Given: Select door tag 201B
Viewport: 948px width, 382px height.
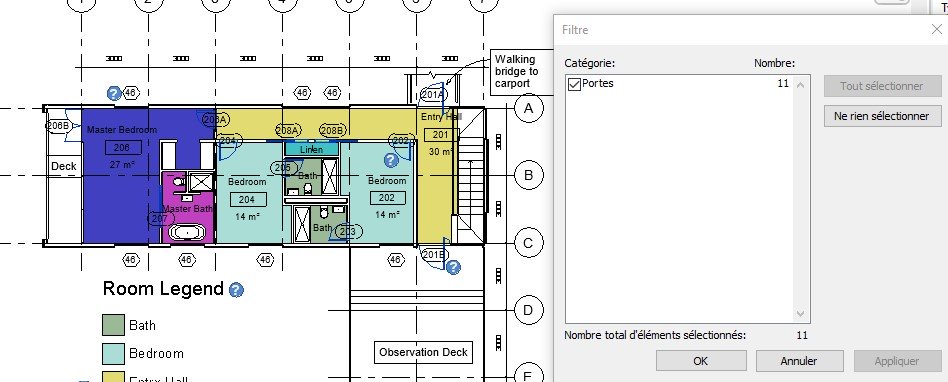Looking at the screenshot, I should pos(433,254).
